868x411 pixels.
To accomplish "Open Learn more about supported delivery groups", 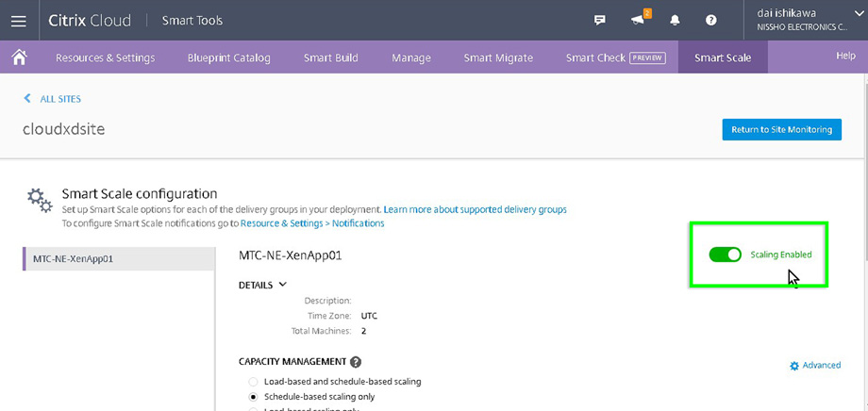I will 475,209.
